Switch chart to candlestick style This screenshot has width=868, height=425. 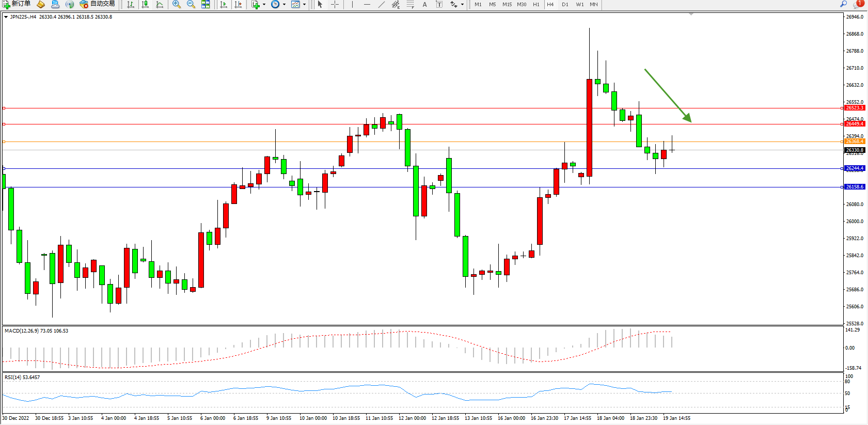(145, 4)
